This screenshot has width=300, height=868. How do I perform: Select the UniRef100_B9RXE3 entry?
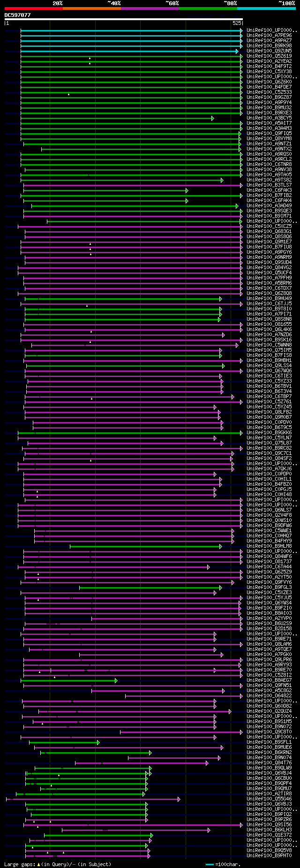[x=269, y=113]
